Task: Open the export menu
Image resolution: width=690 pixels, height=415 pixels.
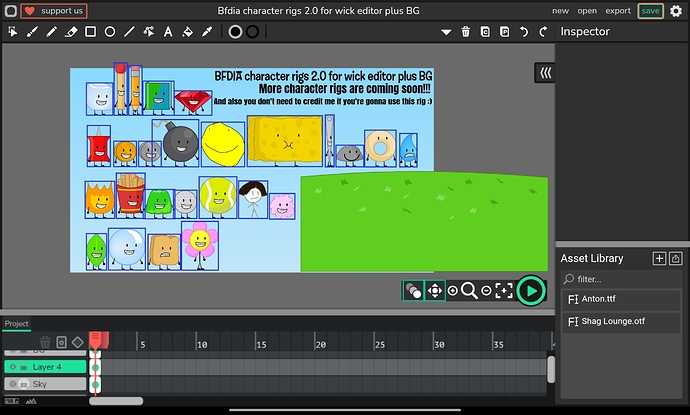Action: coord(618,11)
